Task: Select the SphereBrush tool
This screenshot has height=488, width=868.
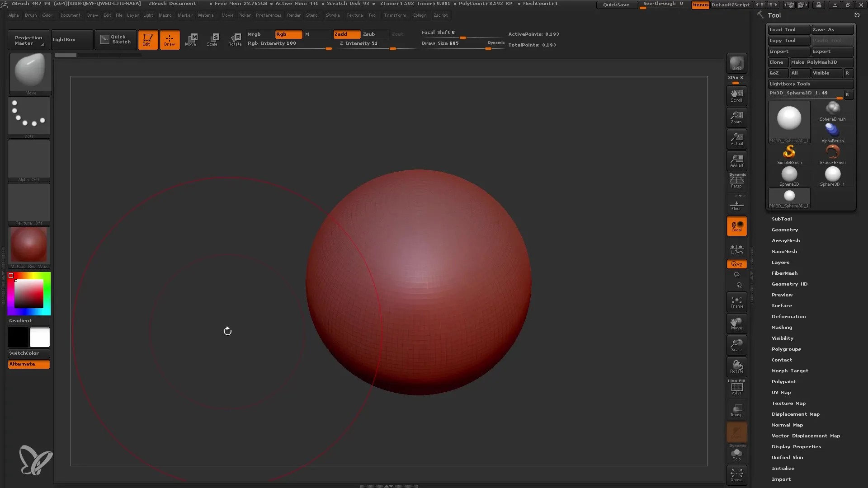Action: [x=832, y=111]
